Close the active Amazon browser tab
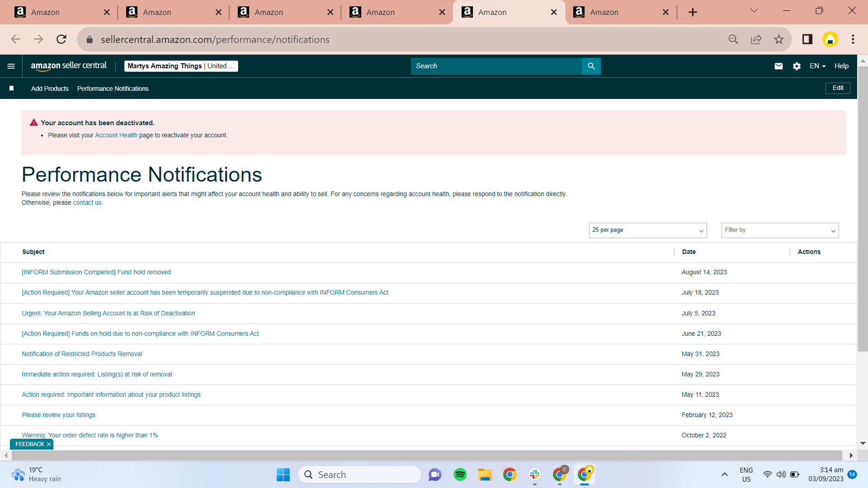The image size is (868, 488). [554, 12]
